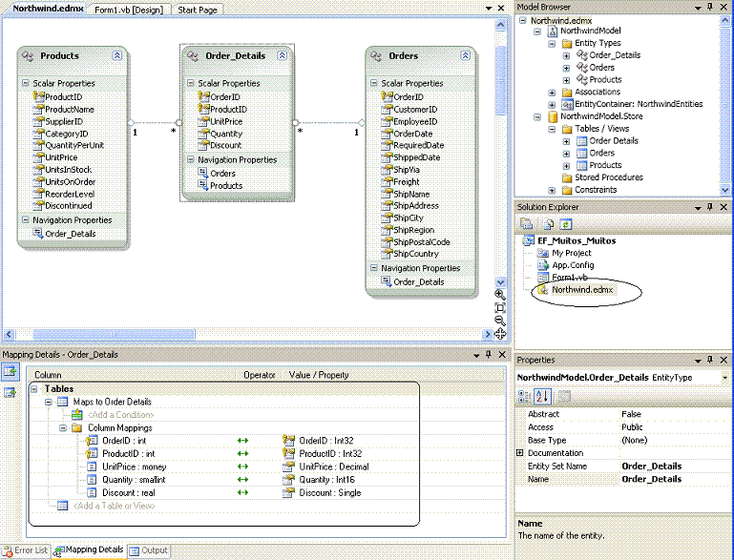Screen dimensions: 734x560
Task: Switch to Start Page tab
Action: click(197, 10)
